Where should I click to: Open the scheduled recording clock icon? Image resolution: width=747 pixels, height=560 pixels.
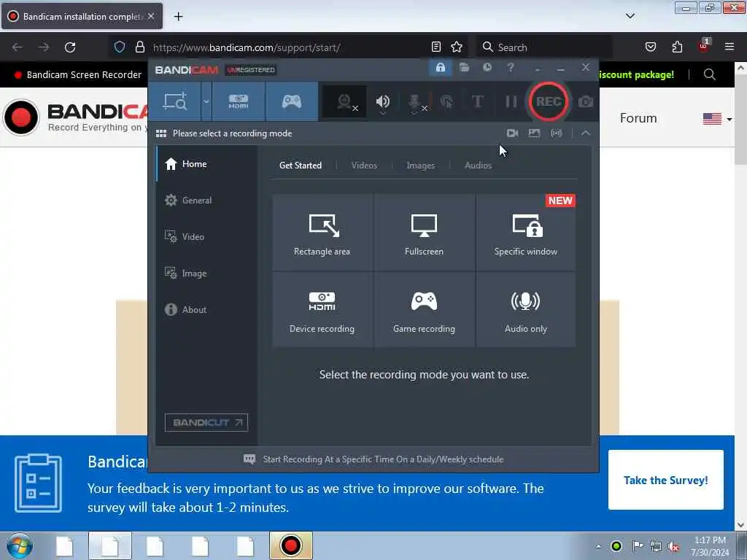click(x=487, y=68)
